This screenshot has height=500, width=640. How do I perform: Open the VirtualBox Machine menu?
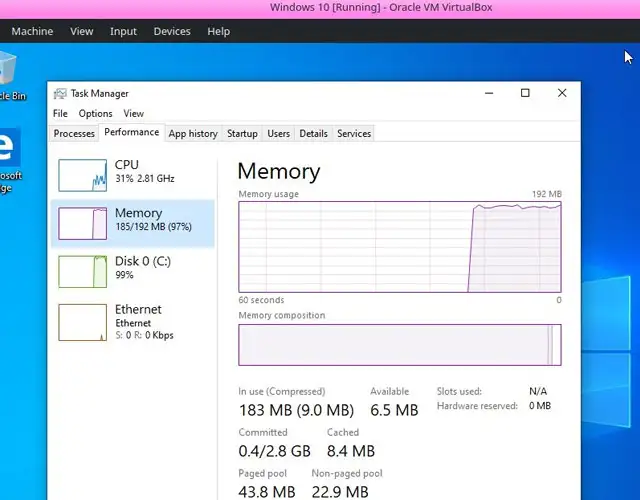(x=32, y=31)
